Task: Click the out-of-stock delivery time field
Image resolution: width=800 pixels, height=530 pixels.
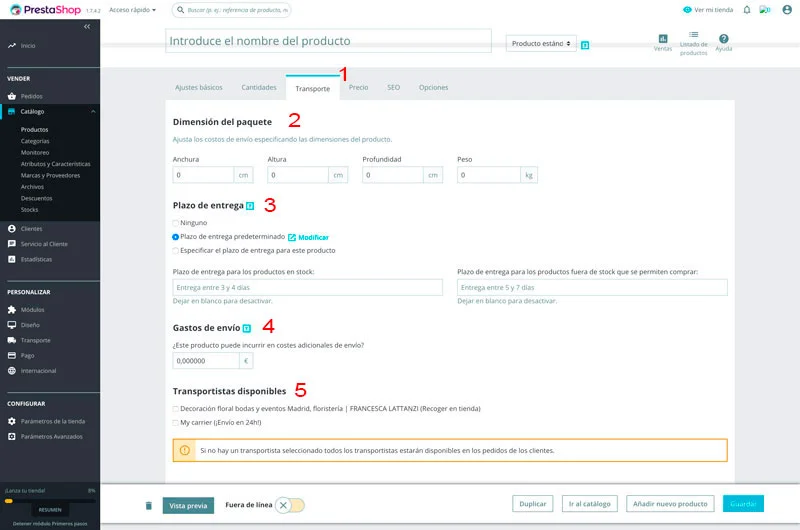Action: tap(592, 287)
